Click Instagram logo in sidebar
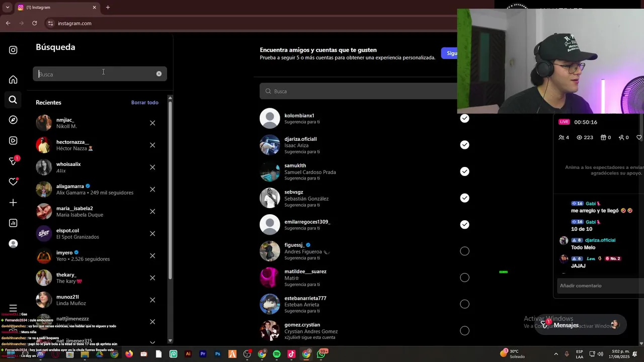The height and width of the screenshot is (362, 644). point(13,50)
